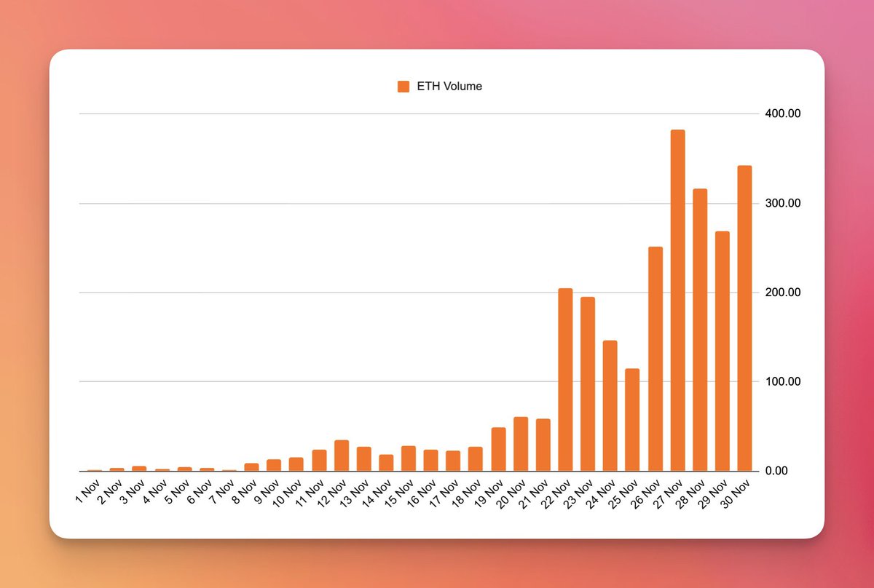Click the 25 Nov axis label
This screenshot has height=588, width=874.
coord(623,493)
